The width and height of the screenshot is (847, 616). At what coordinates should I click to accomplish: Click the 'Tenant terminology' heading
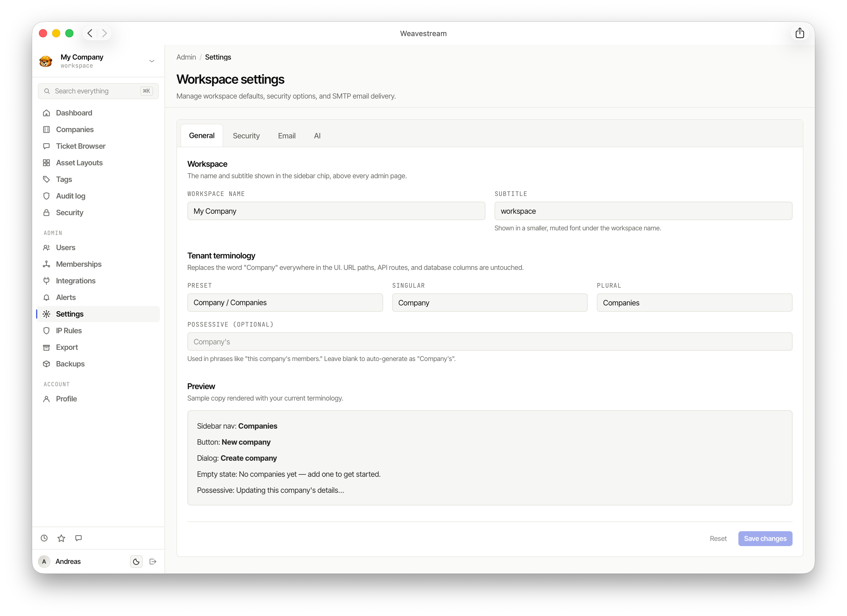tap(221, 255)
